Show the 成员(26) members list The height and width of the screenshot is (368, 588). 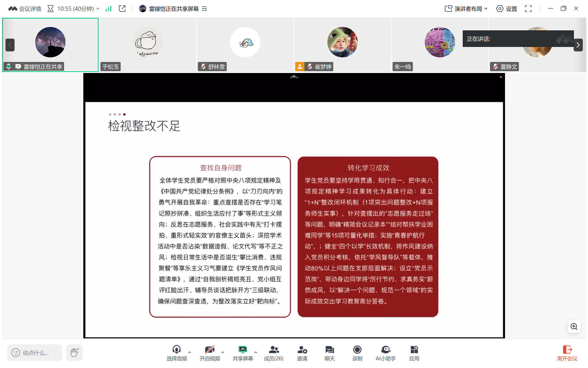tap(273, 353)
